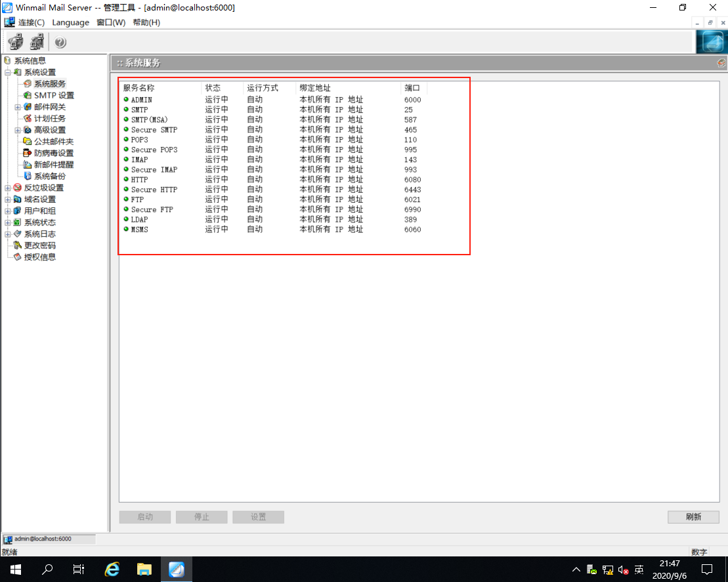Click the 域名设置 icon in tree
Image resolution: width=728 pixels, height=582 pixels.
(18, 199)
